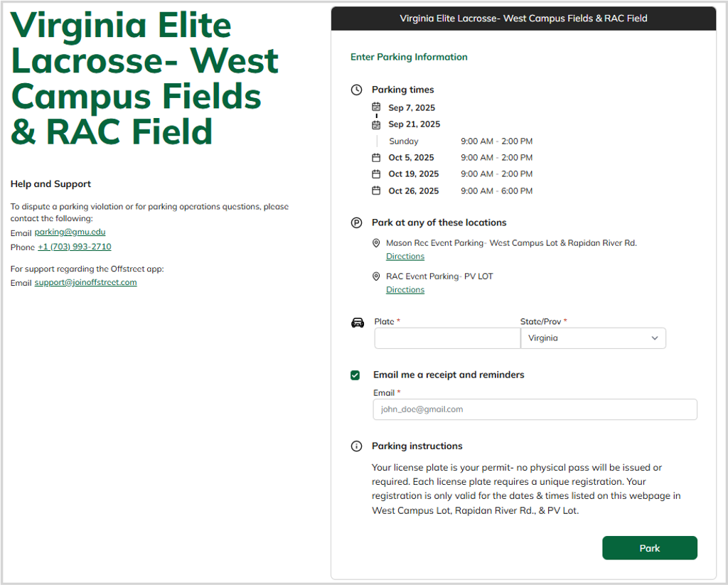Viewport: 728px width, 585px height.
Task: Focus the Plate input field
Action: click(x=447, y=338)
